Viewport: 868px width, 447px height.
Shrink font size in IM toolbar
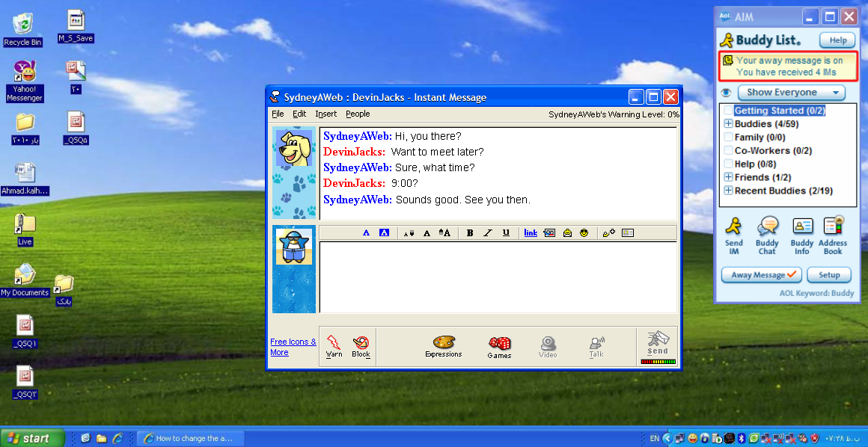pos(409,233)
